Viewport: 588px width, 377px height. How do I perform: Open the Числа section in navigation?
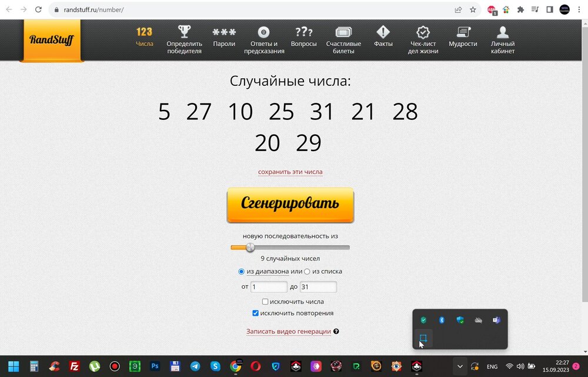(144, 36)
